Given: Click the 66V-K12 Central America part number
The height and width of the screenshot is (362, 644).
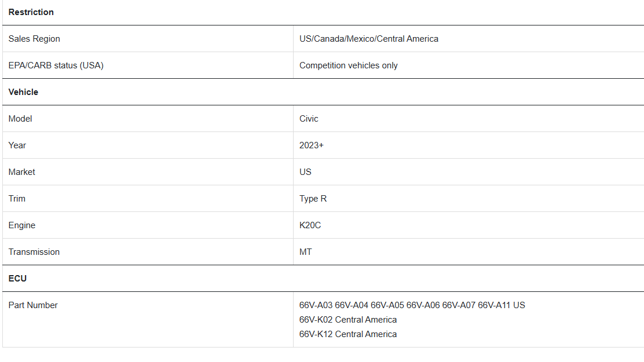Looking at the screenshot, I should (348, 334).
